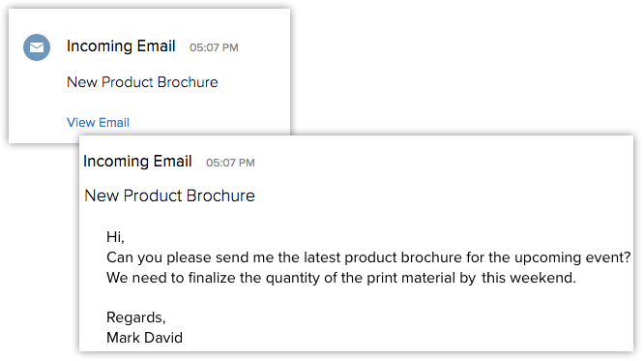Click the sentence about finalizing print material quantity
Screen dimensions: 644x361
tap(341, 278)
